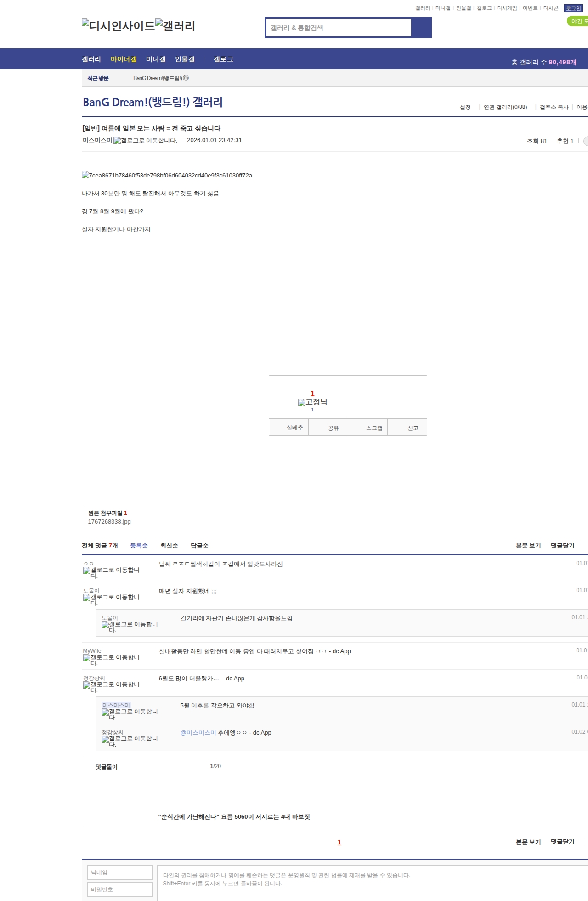Screen dimensions: 588x901
Task: Click the @미스미스미 mention in the reply
Action: [198, 733]
